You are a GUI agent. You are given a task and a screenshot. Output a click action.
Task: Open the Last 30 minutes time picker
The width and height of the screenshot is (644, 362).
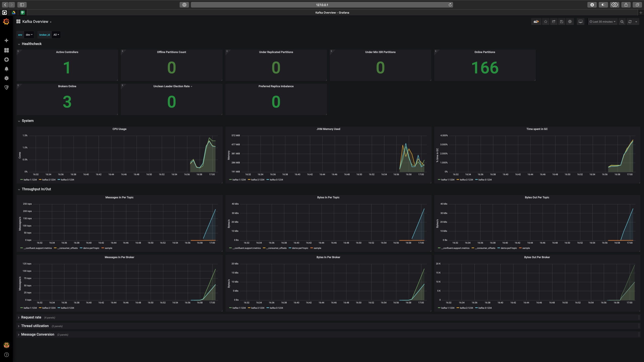(602, 22)
